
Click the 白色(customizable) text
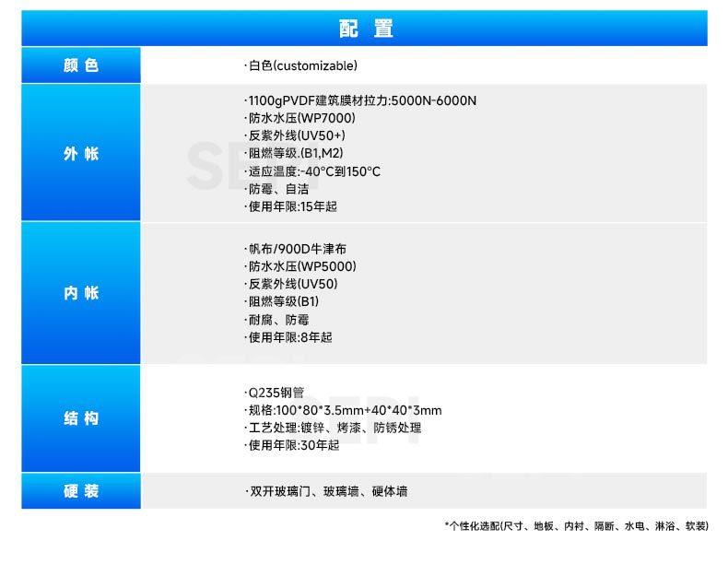[300, 65]
